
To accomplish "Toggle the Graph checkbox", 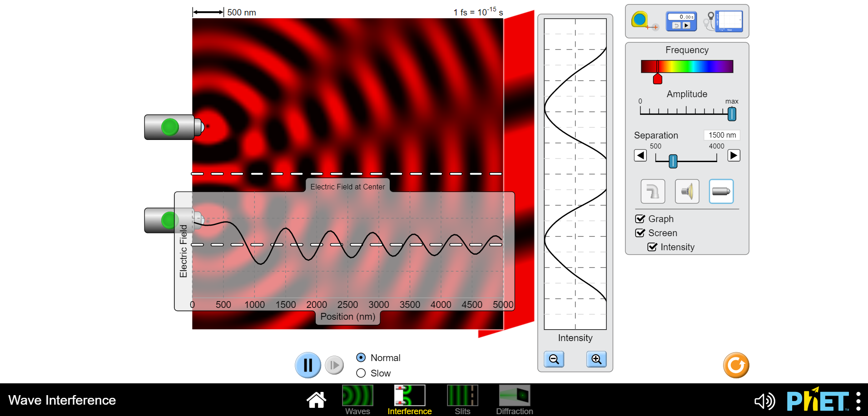I will [x=640, y=218].
